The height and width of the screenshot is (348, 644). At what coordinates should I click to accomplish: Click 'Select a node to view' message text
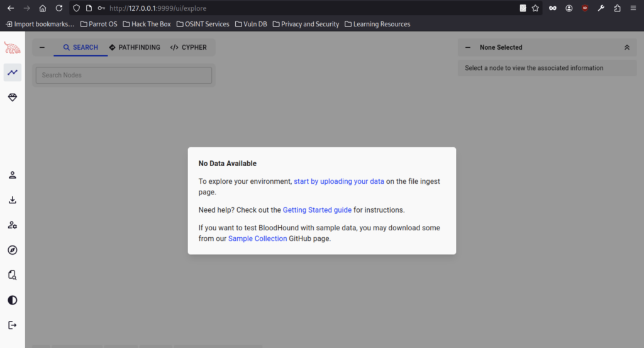pyautogui.click(x=534, y=68)
